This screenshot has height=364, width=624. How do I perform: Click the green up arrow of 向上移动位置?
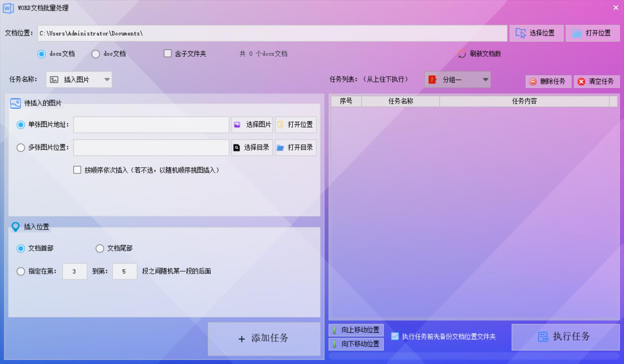pyautogui.click(x=335, y=330)
